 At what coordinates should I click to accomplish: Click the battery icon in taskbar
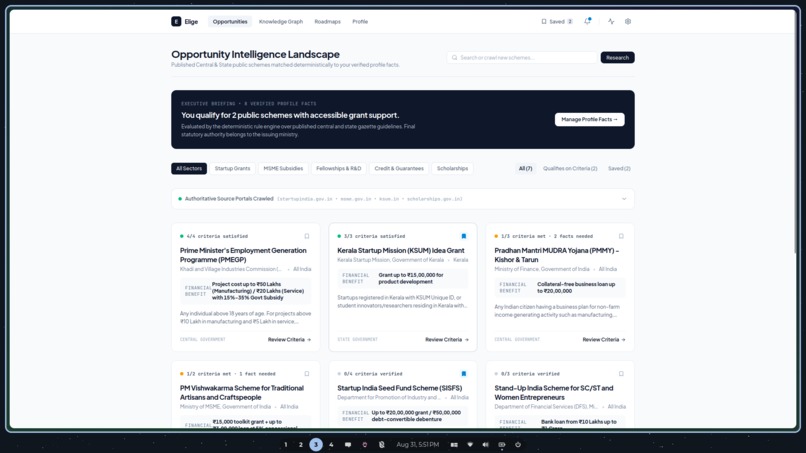pyautogui.click(x=502, y=445)
